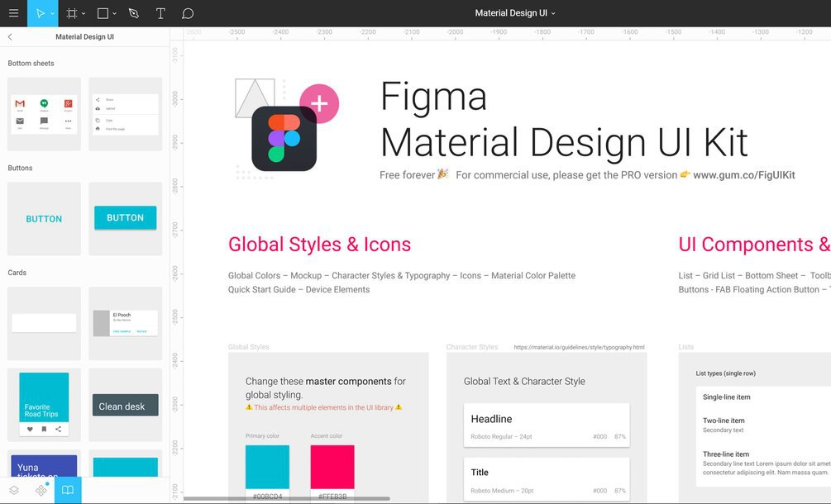Screen dimensions: 831x504
Task: Pick the bottom sheet list with Share option
Action: pos(125,114)
